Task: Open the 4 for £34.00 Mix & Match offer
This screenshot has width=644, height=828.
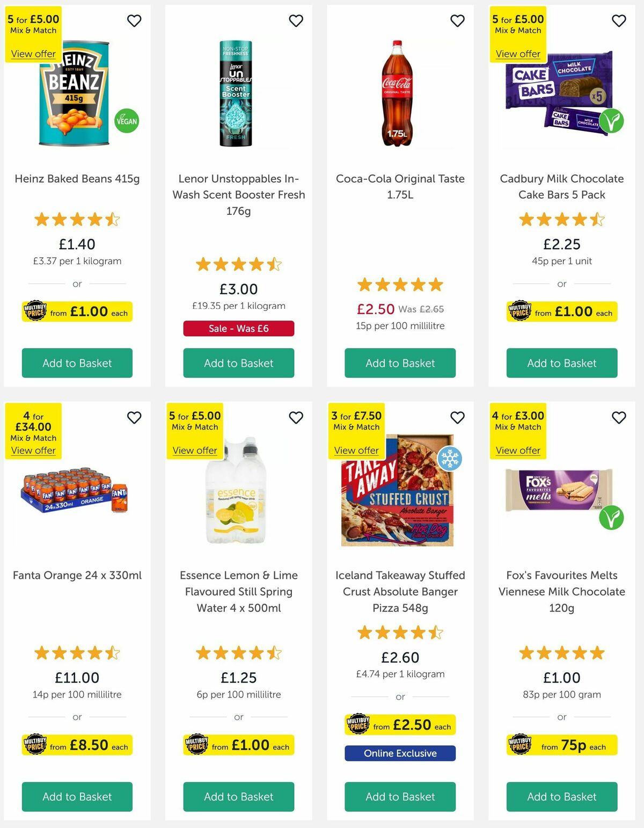Action: 33,451
